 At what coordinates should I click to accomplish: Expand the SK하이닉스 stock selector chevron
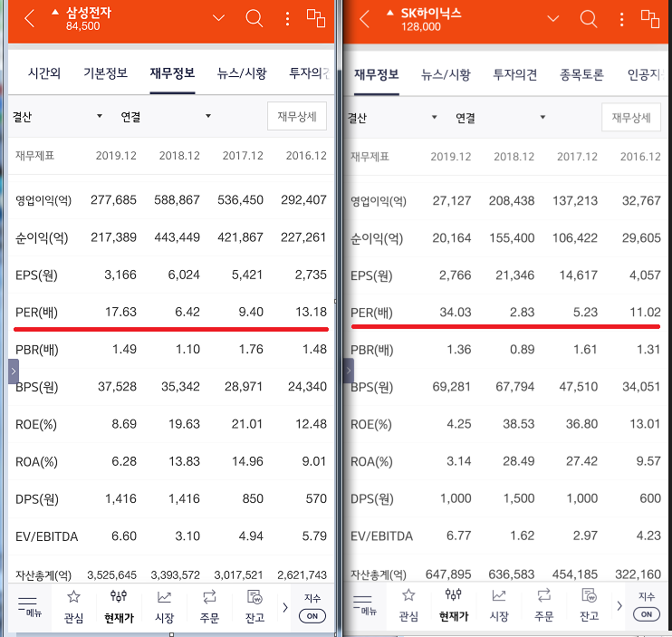pos(553,18)
